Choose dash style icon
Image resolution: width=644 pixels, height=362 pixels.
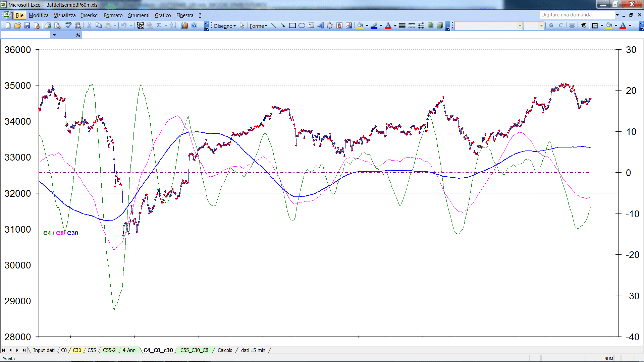point(412,25)
